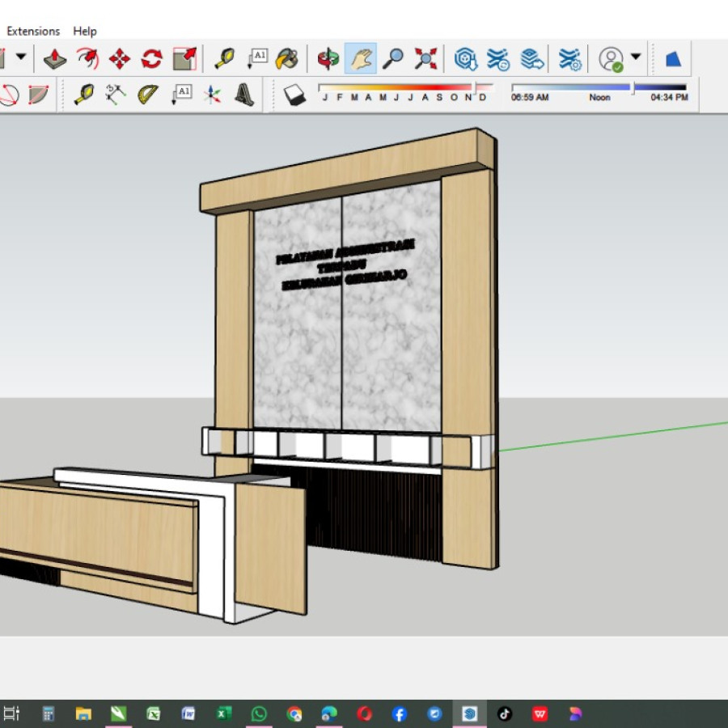
Task: Click the Zoom Extents tool
Action: [425, 59]
